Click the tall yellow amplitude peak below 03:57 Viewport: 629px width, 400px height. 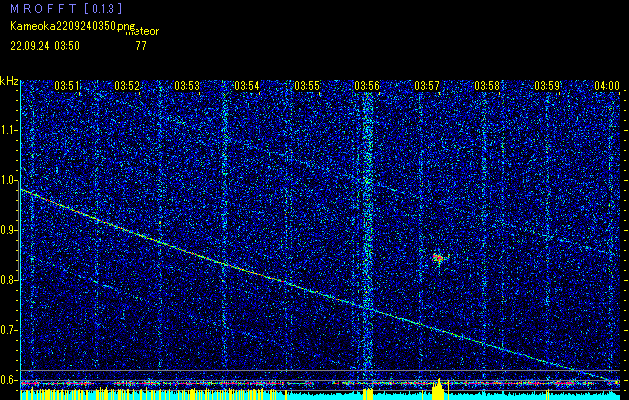[439, 389]
